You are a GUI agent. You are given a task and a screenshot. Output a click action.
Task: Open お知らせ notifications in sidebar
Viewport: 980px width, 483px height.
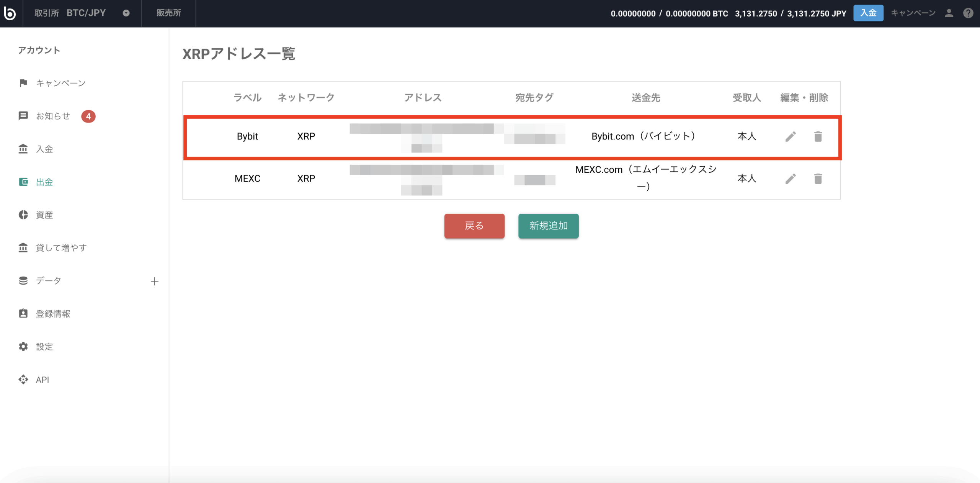(x=53, y=116)
